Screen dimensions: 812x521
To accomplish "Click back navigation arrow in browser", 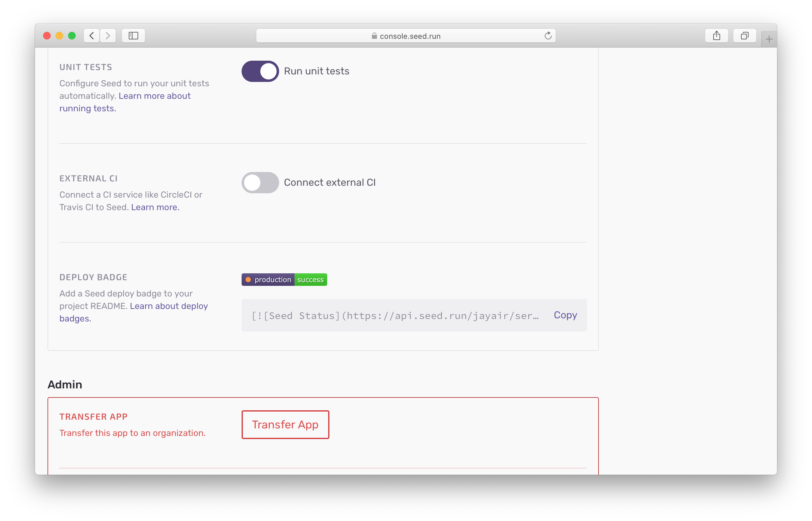I will point(92,36).
